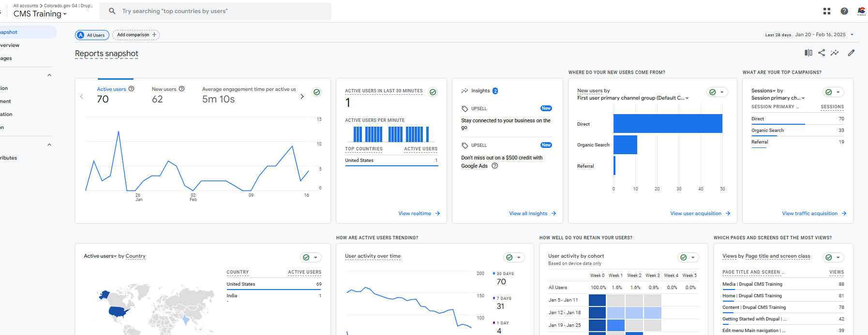
Task: Open the account avatar in the header
Action: pyautogui.click(x=862, y=11)
